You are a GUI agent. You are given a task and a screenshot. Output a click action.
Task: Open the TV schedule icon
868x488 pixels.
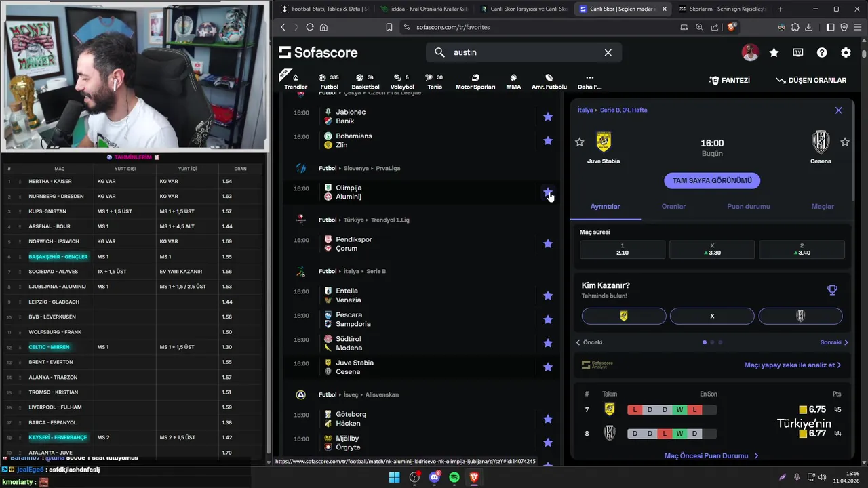click(798, 52)
